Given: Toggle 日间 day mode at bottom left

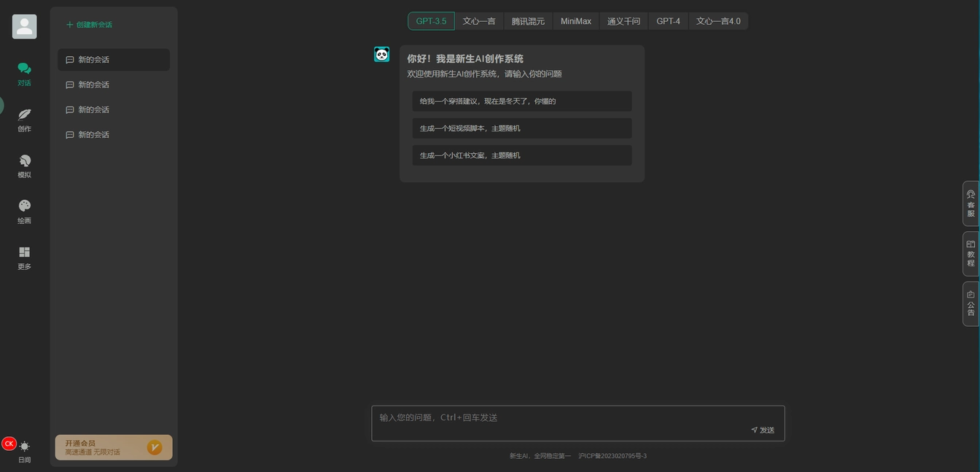Looking at the screenshot, I should (x=24, y=449).
